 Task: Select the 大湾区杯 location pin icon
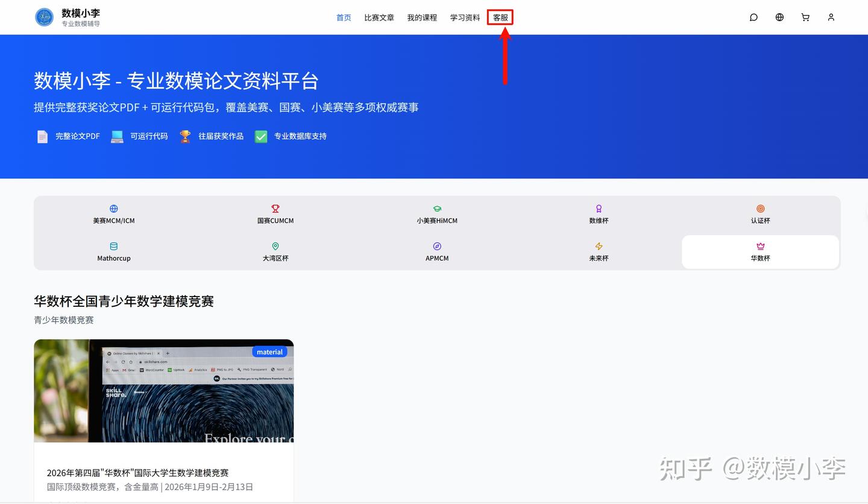(x=275, y=247)
